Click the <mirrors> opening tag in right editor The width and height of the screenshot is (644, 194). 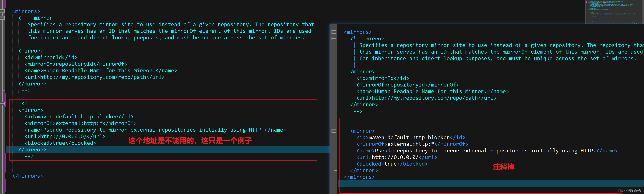pyautogui.click(x=358, y=32)
